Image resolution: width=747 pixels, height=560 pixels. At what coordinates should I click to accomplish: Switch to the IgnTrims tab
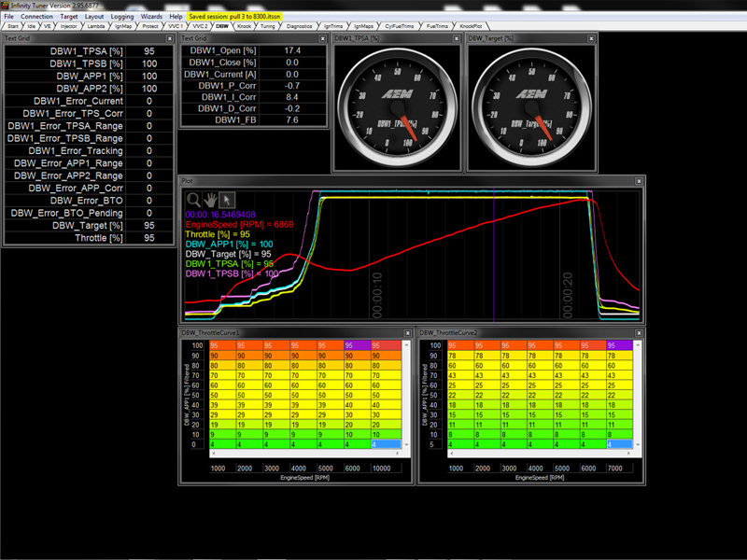coord(333,26)
